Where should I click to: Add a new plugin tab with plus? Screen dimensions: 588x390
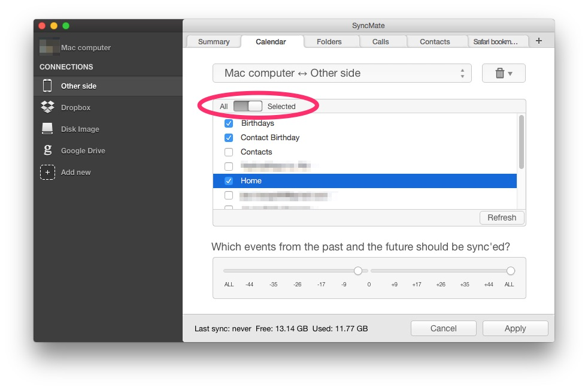539,41
